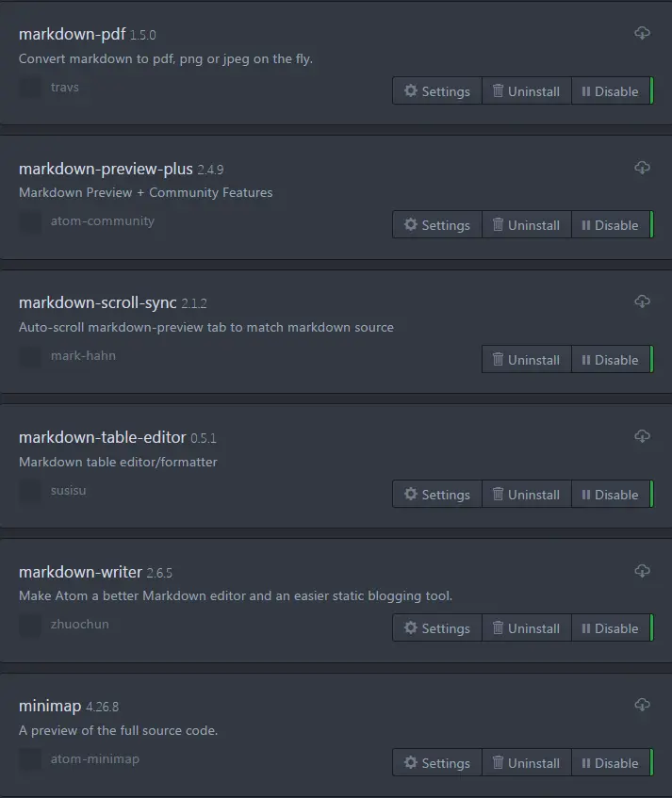Open the atom-community author avatar

30,222
